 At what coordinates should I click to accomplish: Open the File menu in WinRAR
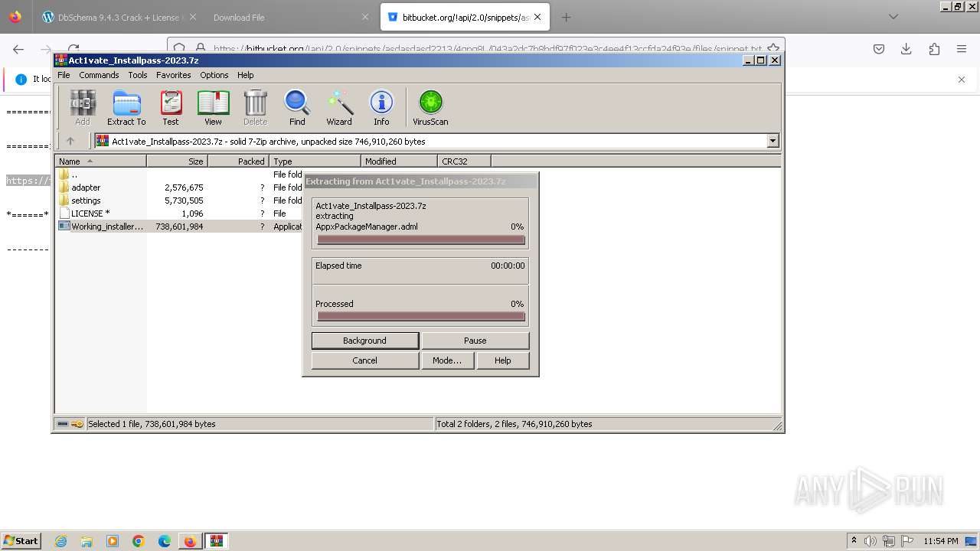[x=64, y=75]
